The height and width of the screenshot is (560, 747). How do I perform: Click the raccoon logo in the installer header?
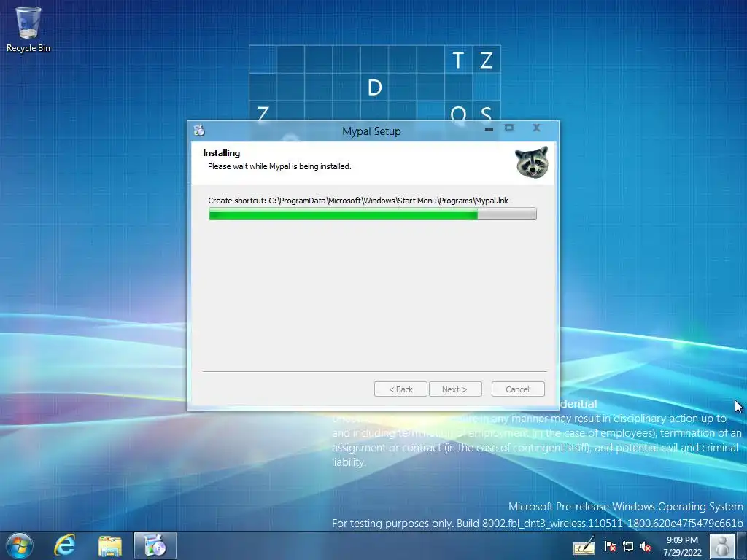point(532,162)
